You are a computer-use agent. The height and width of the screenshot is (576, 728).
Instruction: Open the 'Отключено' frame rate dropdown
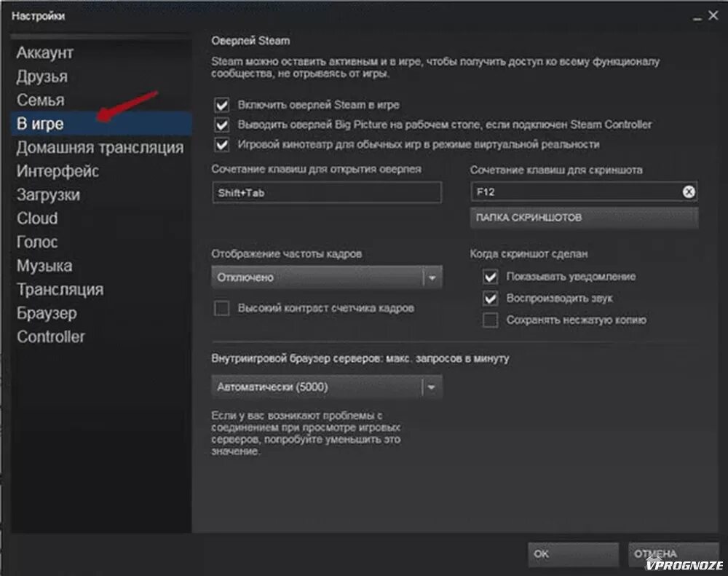click(x=326, y=277)
